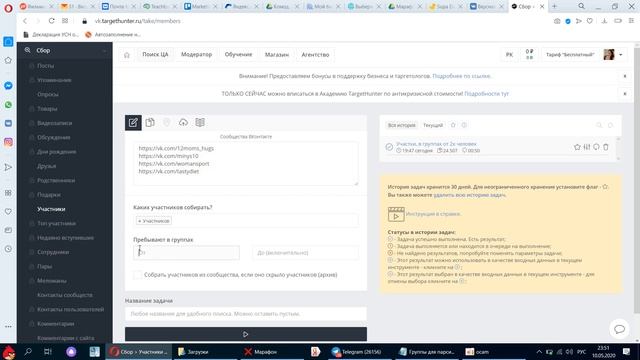Open Messenger in Opera sidebar
Viewport: 640px width, 360px height.
[8, 86]
